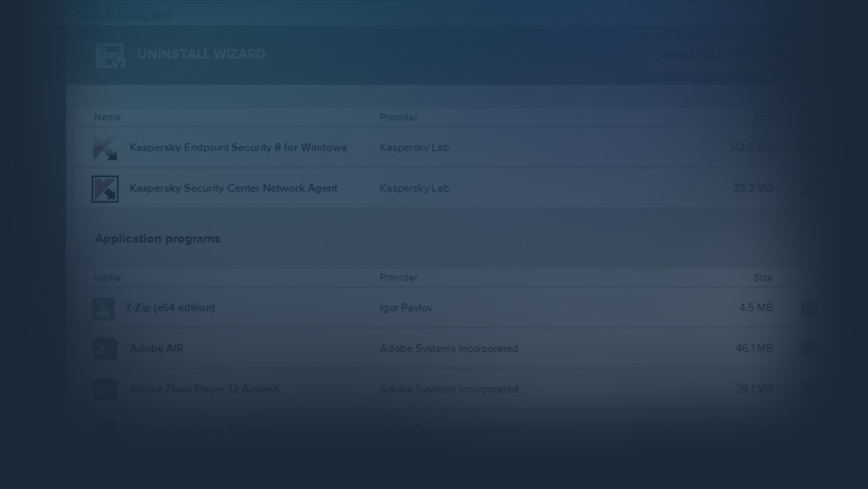Click the Adobe Flash Player 12 ActiveX icon

point(105,389)
